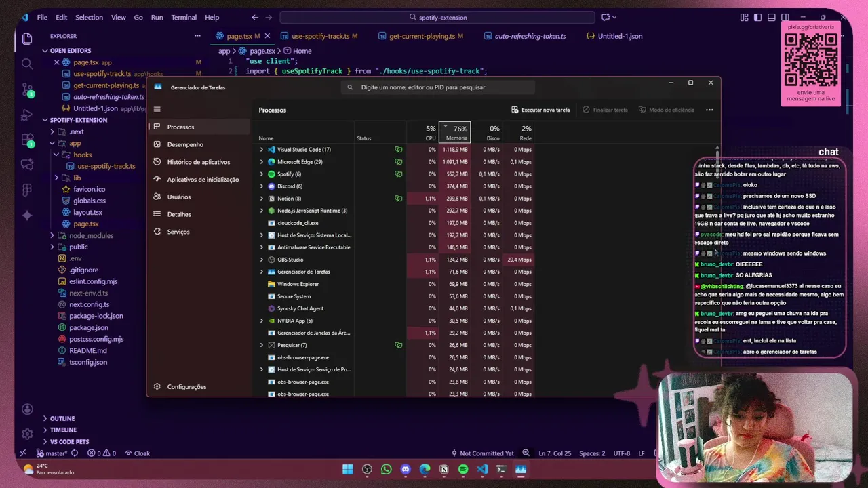Screen dimensions: 868x488
Task: Open WhatsApp from the taskbar
Action: 387,469
